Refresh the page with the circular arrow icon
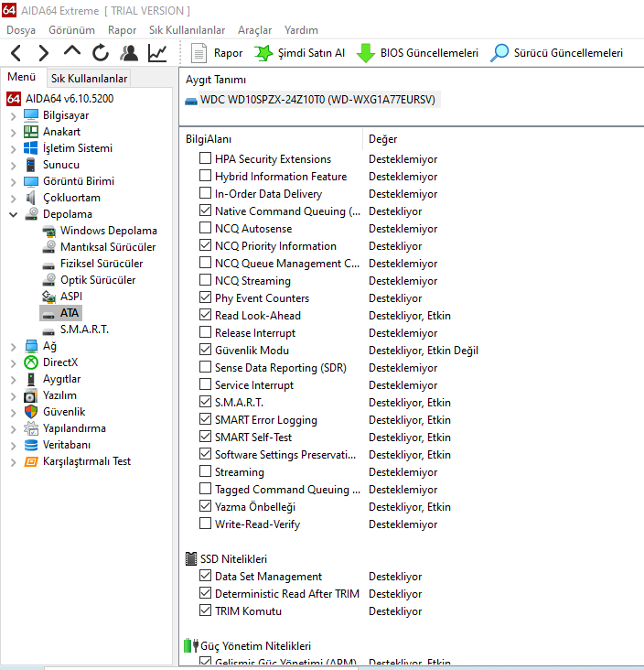The width and height of the screenshot is (644, 670). (101, 53)
